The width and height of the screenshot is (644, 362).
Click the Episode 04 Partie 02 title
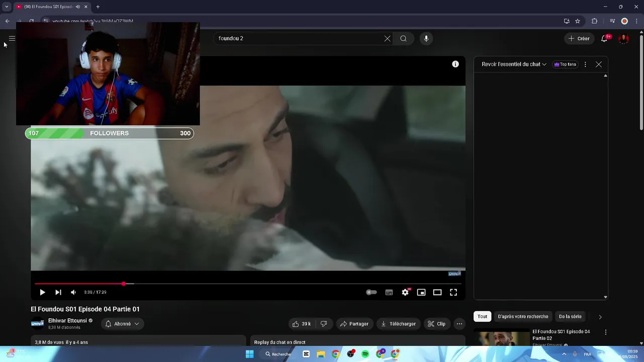click(x=561, y=335)
